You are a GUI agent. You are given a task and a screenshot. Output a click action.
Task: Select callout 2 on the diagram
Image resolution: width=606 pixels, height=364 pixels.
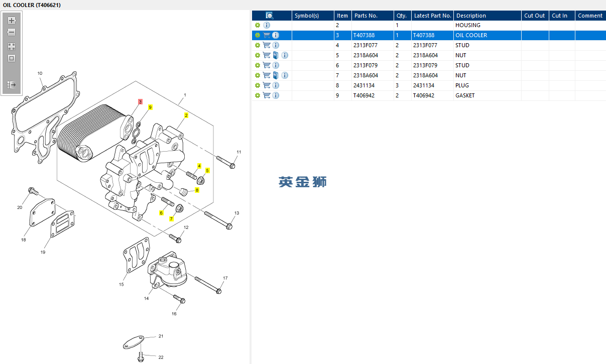click(x=186, y=115)
